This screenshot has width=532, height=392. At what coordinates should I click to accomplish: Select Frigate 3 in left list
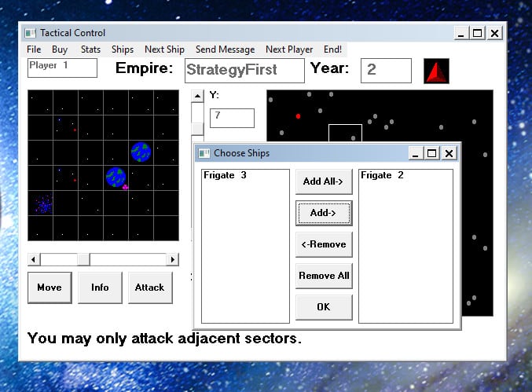(226, 175)
